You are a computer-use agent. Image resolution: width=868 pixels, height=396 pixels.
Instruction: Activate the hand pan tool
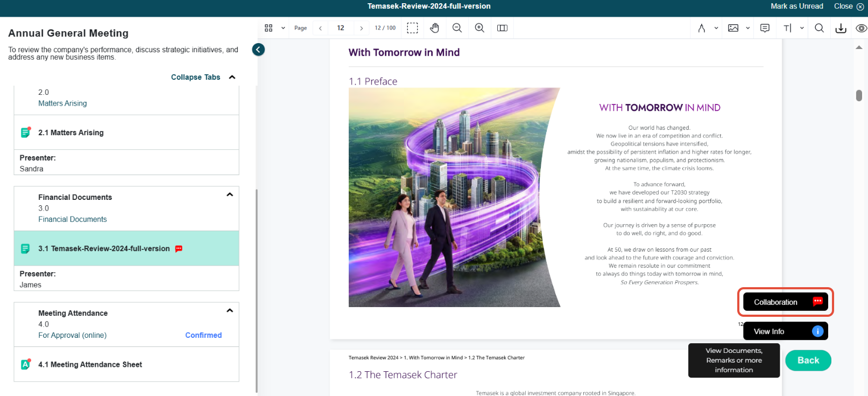pyautogui.click(x=435, y=28)
